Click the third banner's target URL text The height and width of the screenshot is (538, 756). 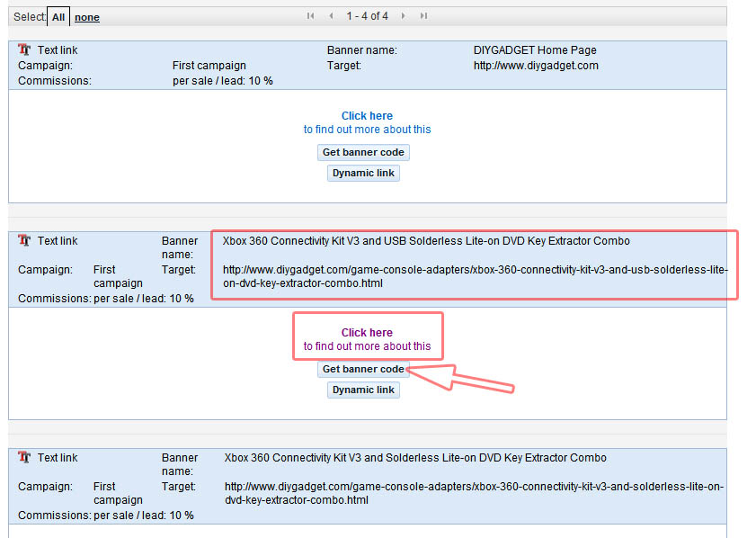coord(474,493)
